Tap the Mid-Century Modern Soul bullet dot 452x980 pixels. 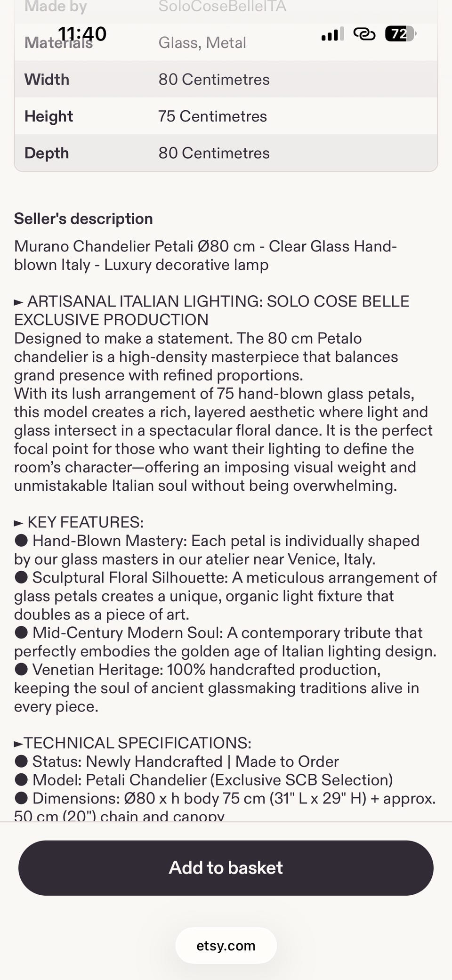21,632
